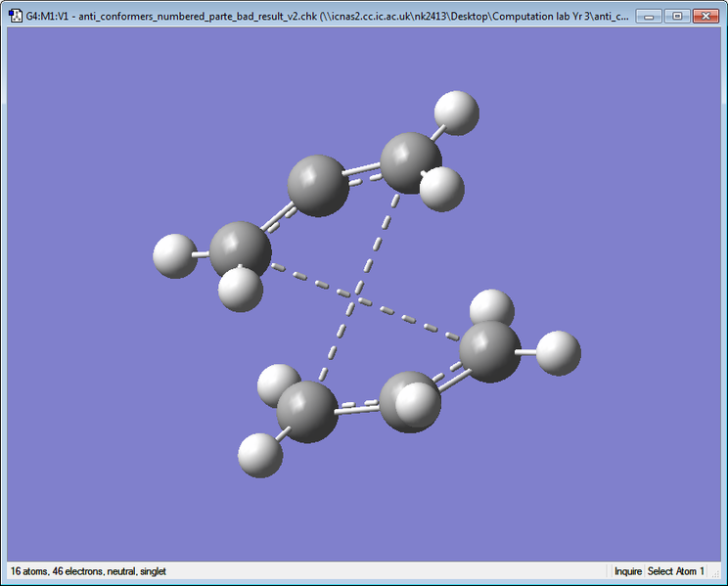The width and height of the screenshot is (728, 586).
Task: Select the right carbon atom of lower fragment
Action: point(490,352)
